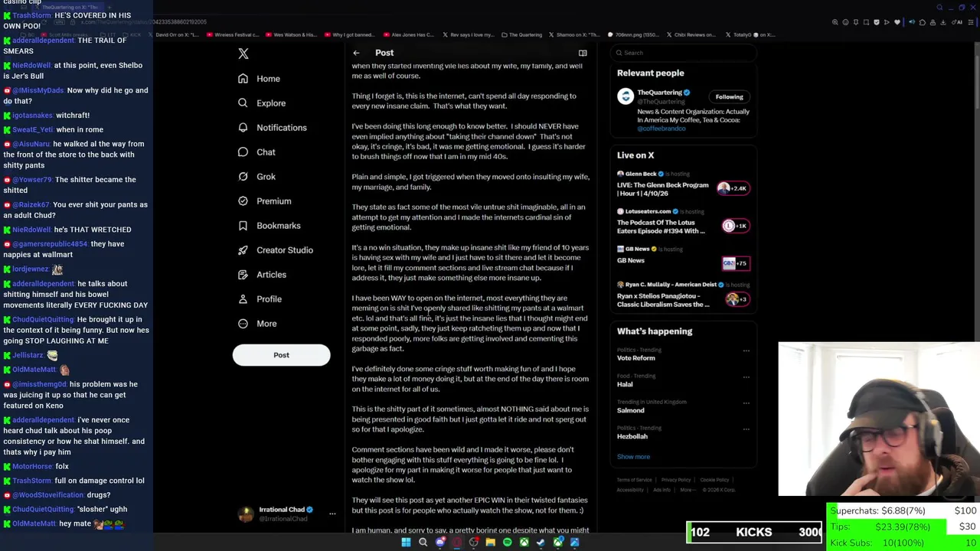The width and height of the screenshot is (980, 551).
Task: Open the Terms of Service footer link
Action: point(635,480)
